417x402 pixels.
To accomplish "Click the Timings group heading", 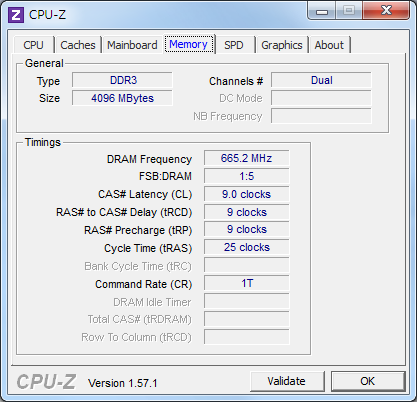I will pyautogui.click(x=43, y=142).
